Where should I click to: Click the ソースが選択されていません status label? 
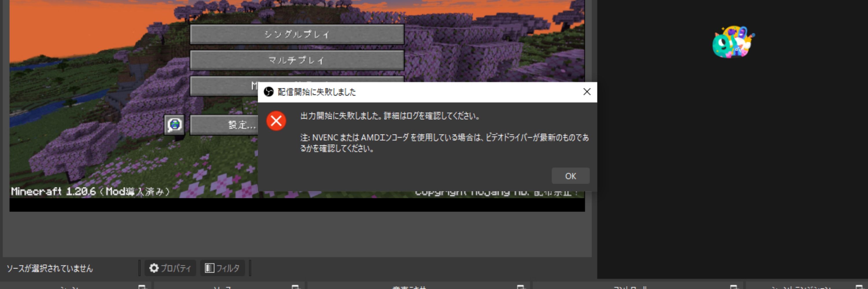point(49,268)
